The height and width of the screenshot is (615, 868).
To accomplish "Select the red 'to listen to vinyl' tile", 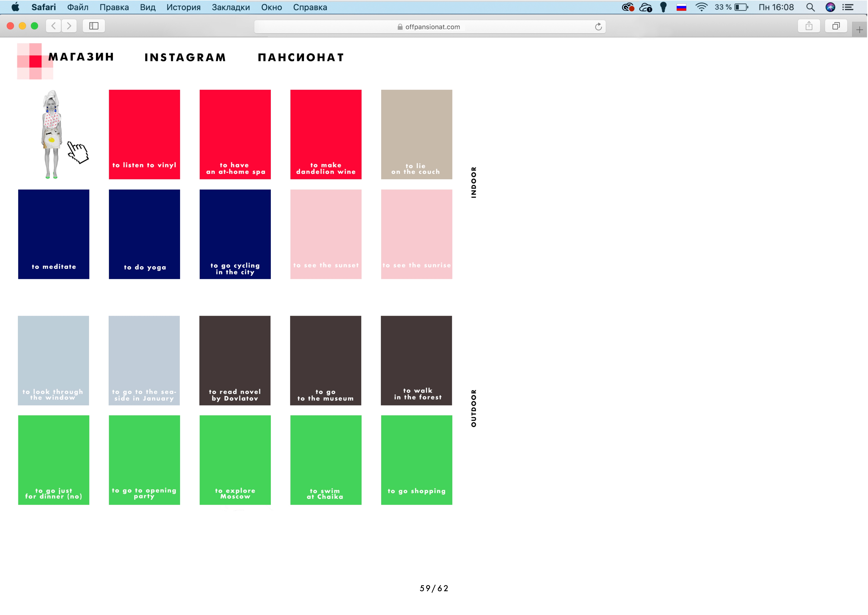I will click(x=144, y=134).
